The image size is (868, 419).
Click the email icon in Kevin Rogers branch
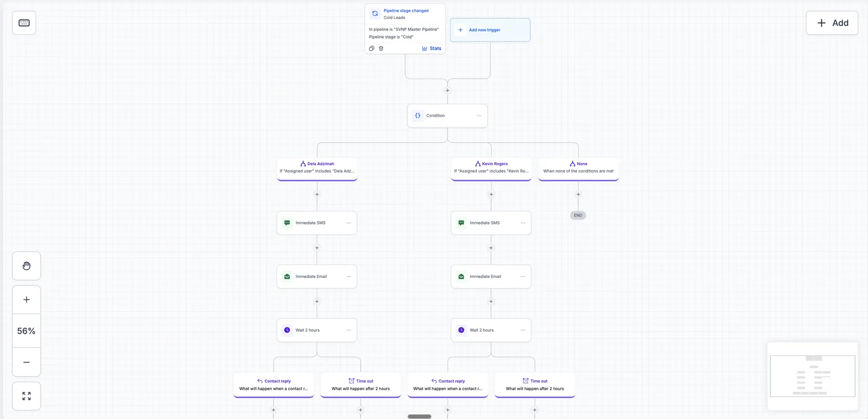(x=461, y=277)
